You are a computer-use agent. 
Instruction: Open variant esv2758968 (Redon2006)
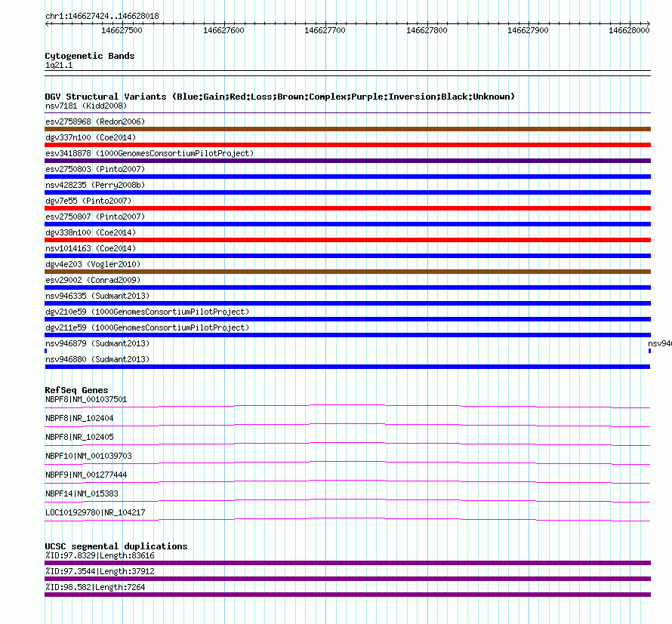coord(95,121)
